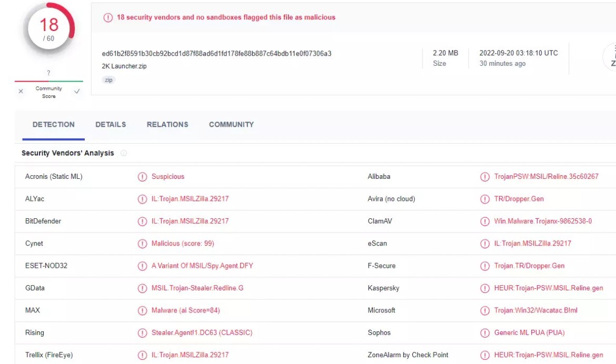Image resolution: width=616 pixels, height=364 pixels.
Task: Click the warning icon in Alibaba row
Action: tap(485, 177)
